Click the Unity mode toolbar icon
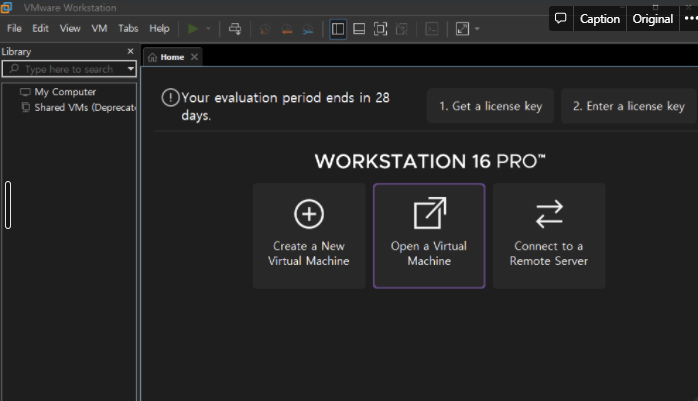 click(402, 29)
